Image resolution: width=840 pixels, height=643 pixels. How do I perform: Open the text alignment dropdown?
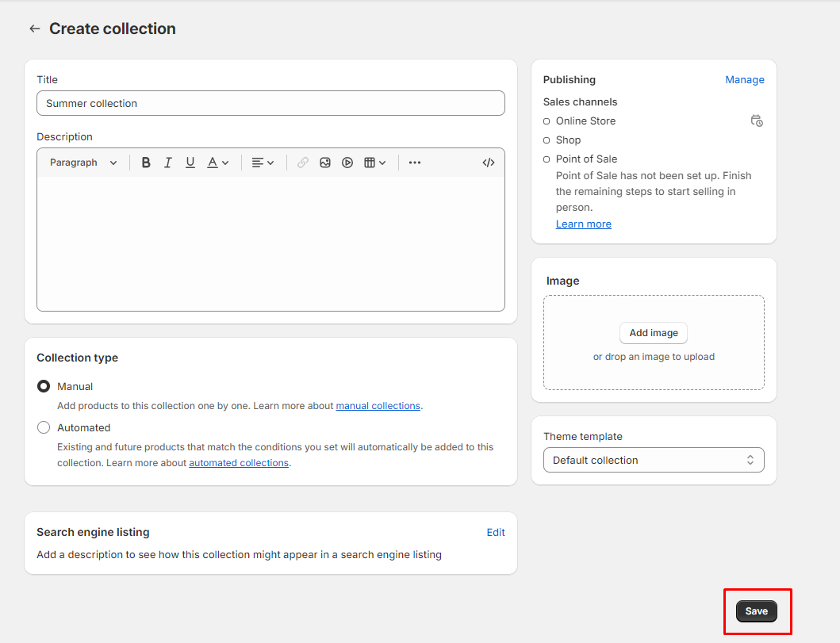click(x=263, y=162)
